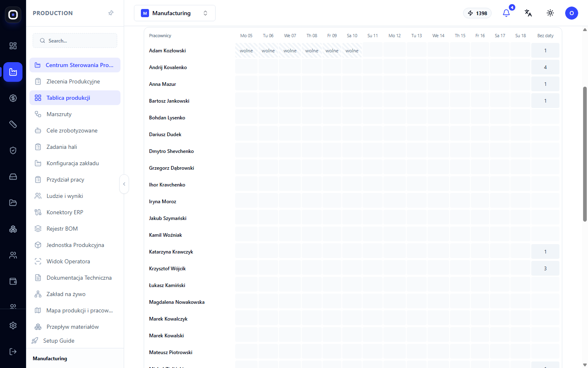Open Dokumentacja Techniczna

tap(75, 278)
